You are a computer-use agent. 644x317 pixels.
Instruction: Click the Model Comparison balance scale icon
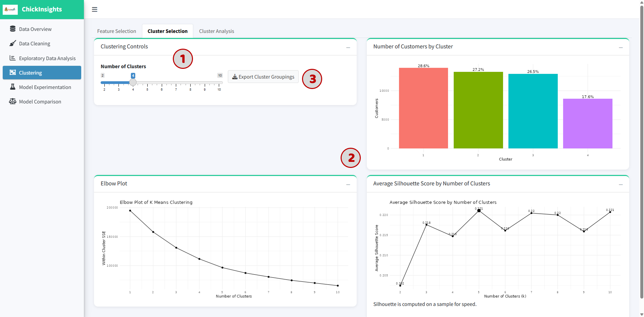coord(13,101)
